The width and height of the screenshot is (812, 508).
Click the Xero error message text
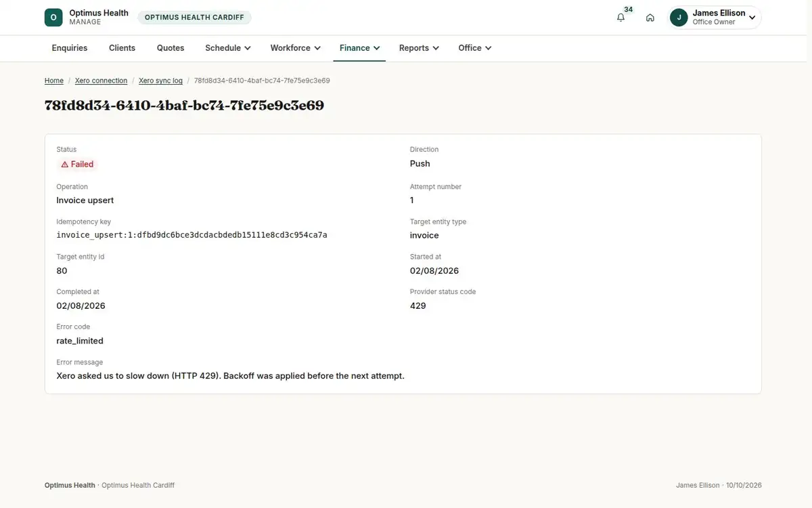coord(230,376)
